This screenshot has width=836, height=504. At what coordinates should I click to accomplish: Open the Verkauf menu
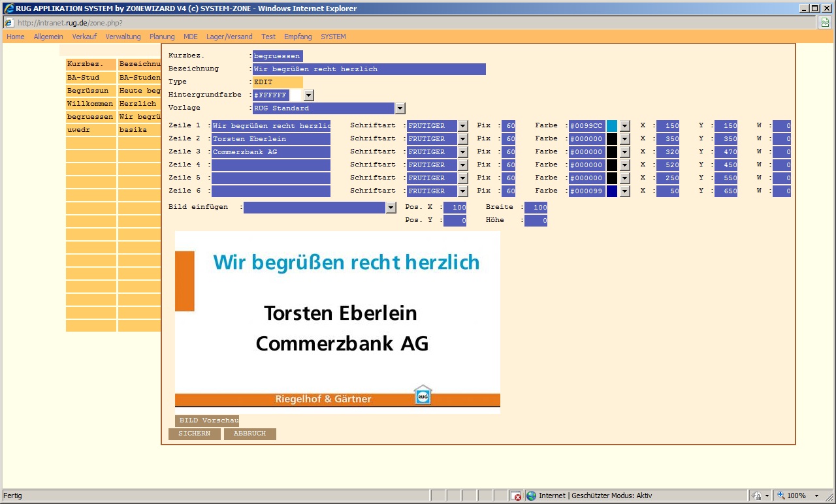(x=84, y=37)
